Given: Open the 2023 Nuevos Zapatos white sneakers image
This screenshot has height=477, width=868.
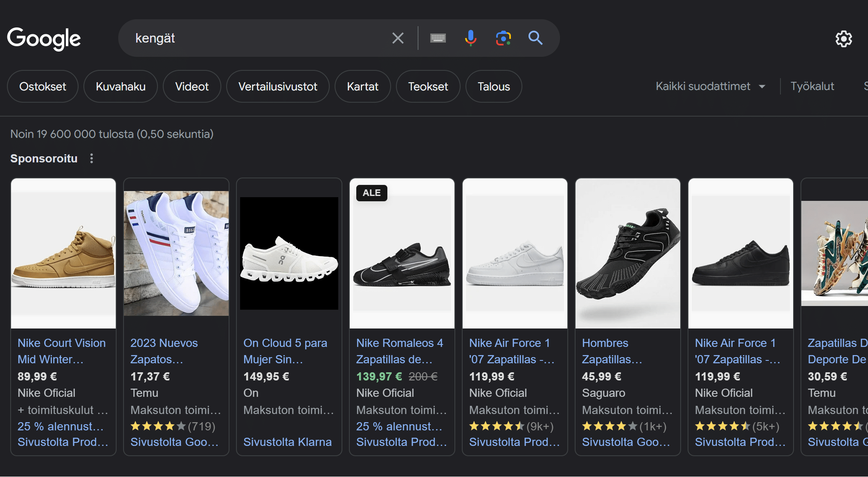Looking at the screenshot, I should click(176, 253).
